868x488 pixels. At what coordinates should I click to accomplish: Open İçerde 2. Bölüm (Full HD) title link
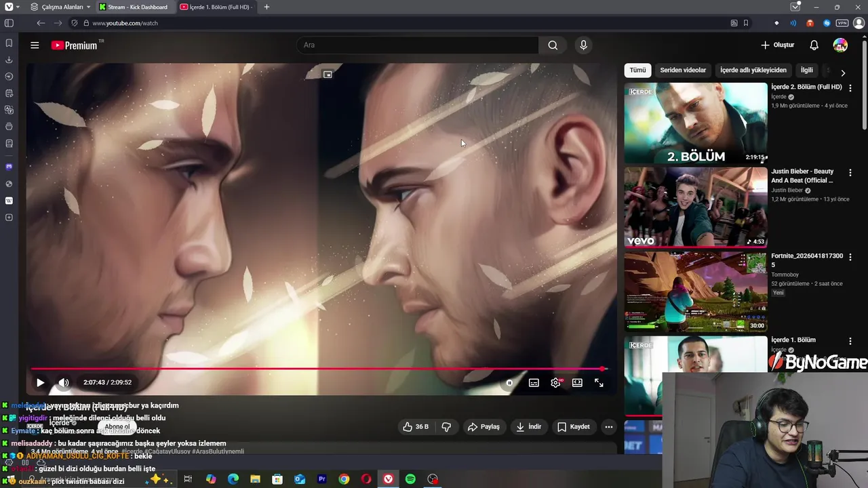coord(806,87)
